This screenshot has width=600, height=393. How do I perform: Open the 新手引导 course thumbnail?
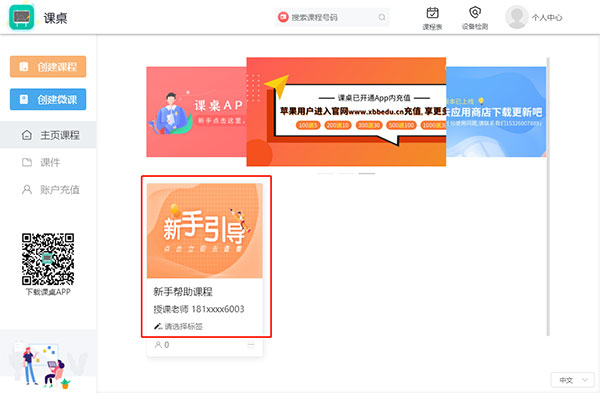tap(205, 231)
